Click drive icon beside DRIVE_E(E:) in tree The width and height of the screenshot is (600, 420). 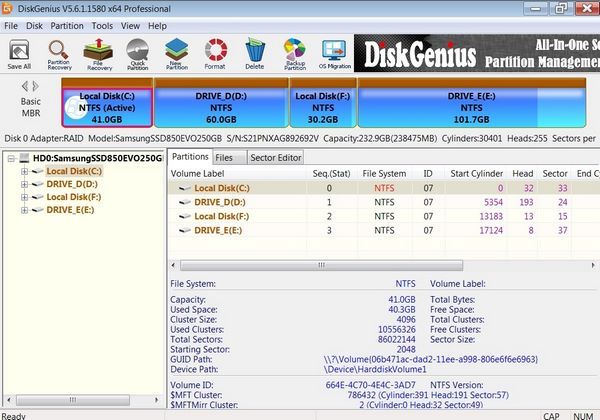click(x=37, y=210)
